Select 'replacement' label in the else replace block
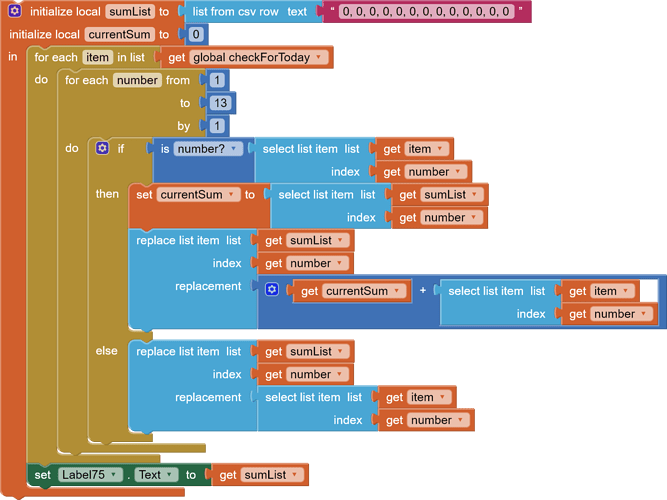667x500 pixels. coord(208,397)
